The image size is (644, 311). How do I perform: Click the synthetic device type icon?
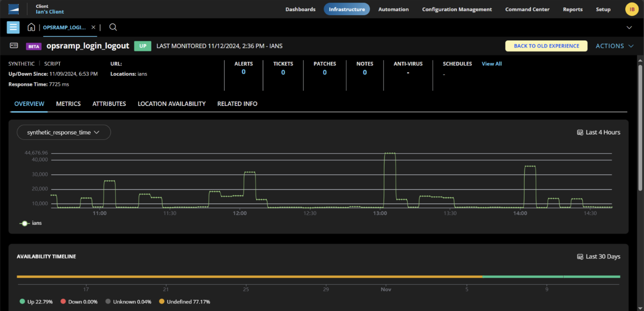(14, 45)
